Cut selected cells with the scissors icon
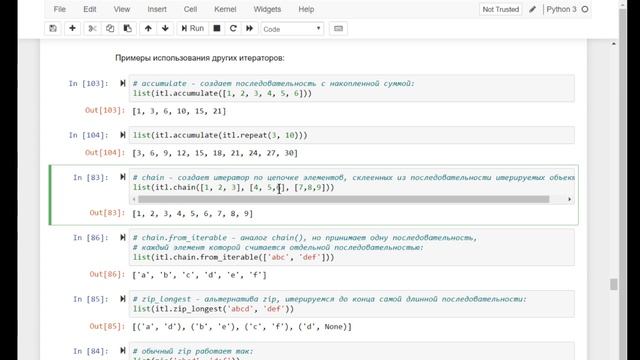 click(x=92, y=29)
